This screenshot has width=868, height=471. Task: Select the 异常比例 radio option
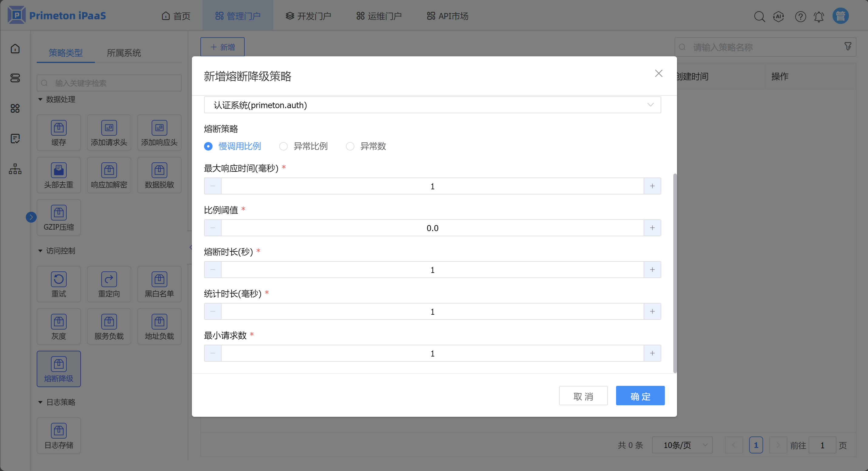(x=283, y=146)
